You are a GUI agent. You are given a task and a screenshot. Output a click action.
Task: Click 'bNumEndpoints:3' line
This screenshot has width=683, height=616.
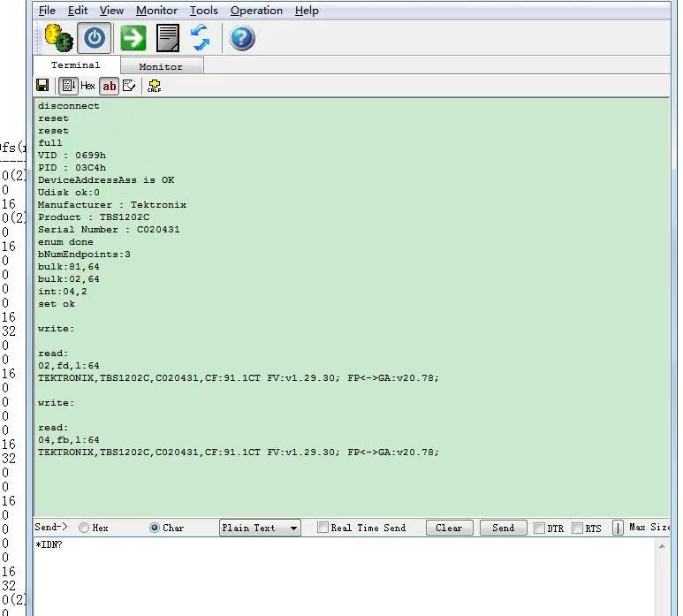(x=84, y=255)
